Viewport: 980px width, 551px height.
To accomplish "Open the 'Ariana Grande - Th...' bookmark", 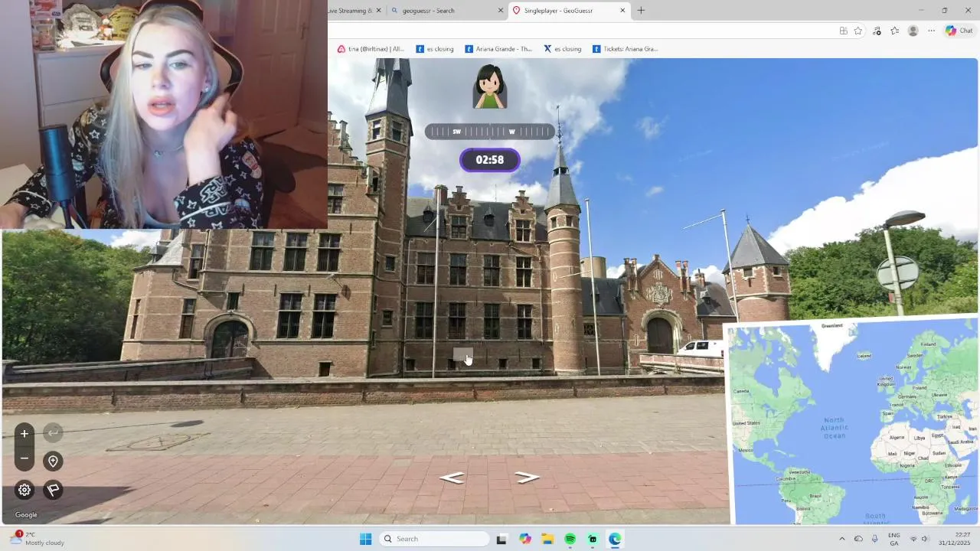I will point(498,49).
